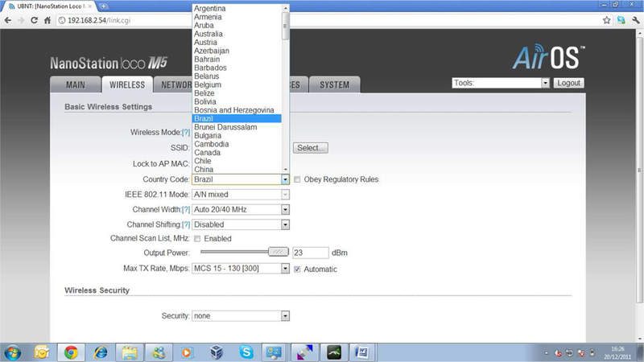The width and height of the screenshot is (644, 362).
Task: Switch to the WIRELESS tab
Action: (x=127, y=84)
